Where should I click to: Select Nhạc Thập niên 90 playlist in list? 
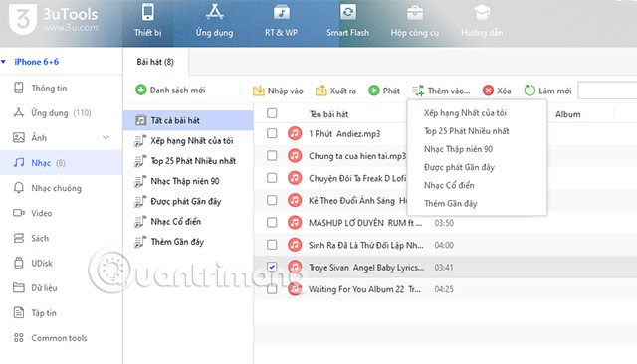tap(188, 181)
